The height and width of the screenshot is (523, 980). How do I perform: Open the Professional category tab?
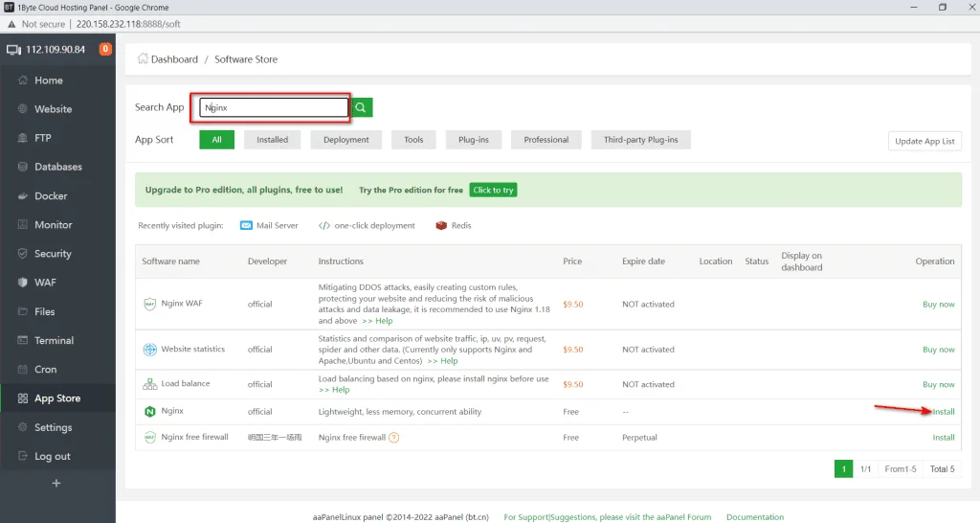[x=546, y=140]
